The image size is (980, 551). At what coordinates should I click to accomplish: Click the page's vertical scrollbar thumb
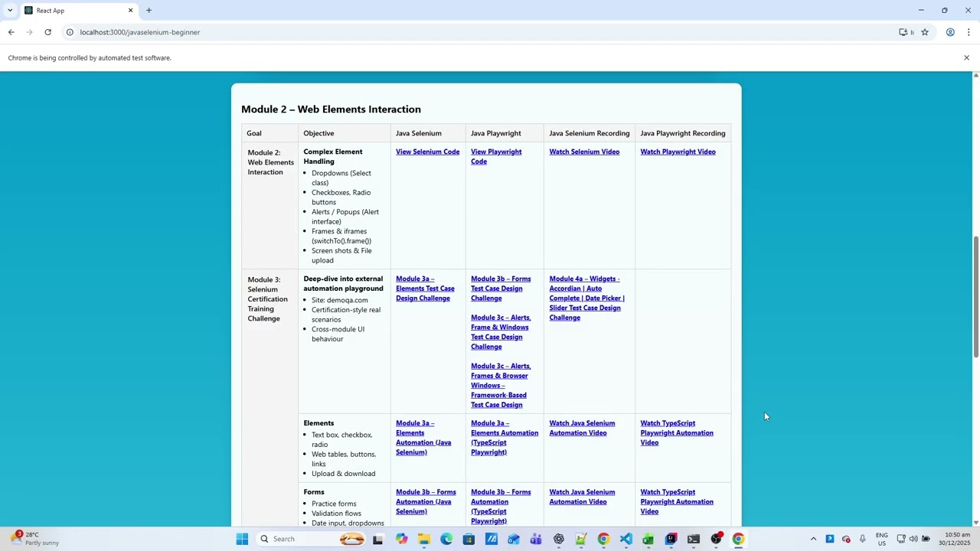point(975,297)
